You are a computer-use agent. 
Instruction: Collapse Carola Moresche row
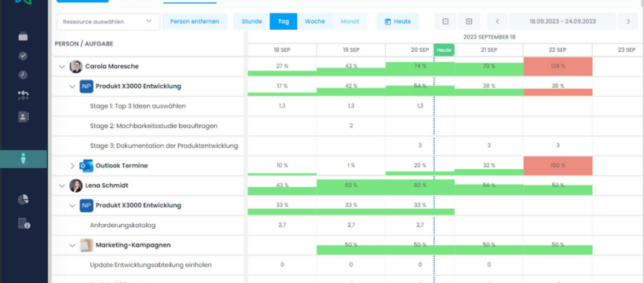(x=62, y=67)
